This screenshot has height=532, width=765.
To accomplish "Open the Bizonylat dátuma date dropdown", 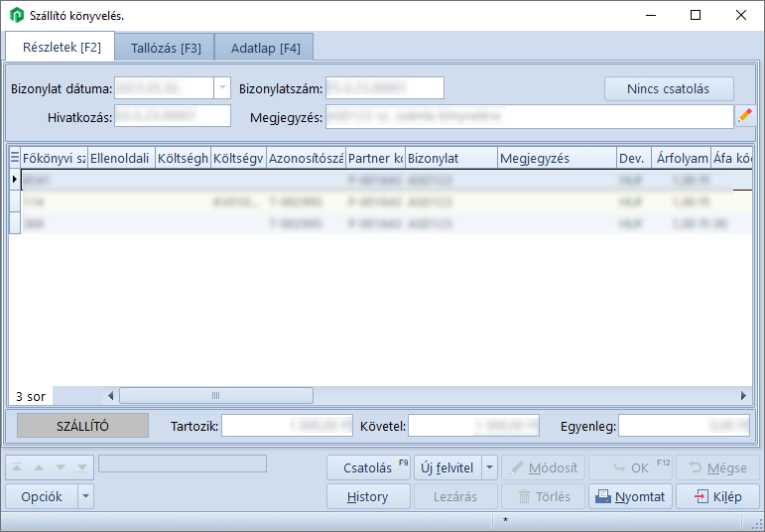I will click(x=221, y=87).
